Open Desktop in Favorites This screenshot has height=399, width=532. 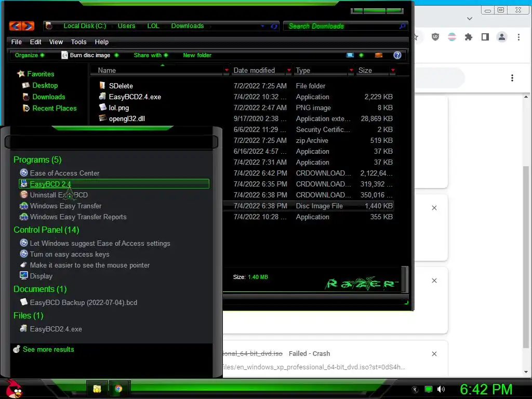[45, 86]
